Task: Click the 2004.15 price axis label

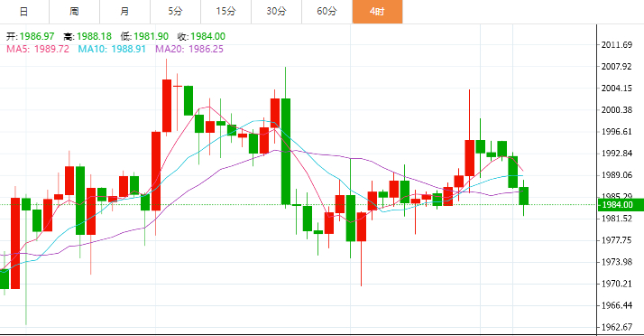Action: click(x=616, y=89)
